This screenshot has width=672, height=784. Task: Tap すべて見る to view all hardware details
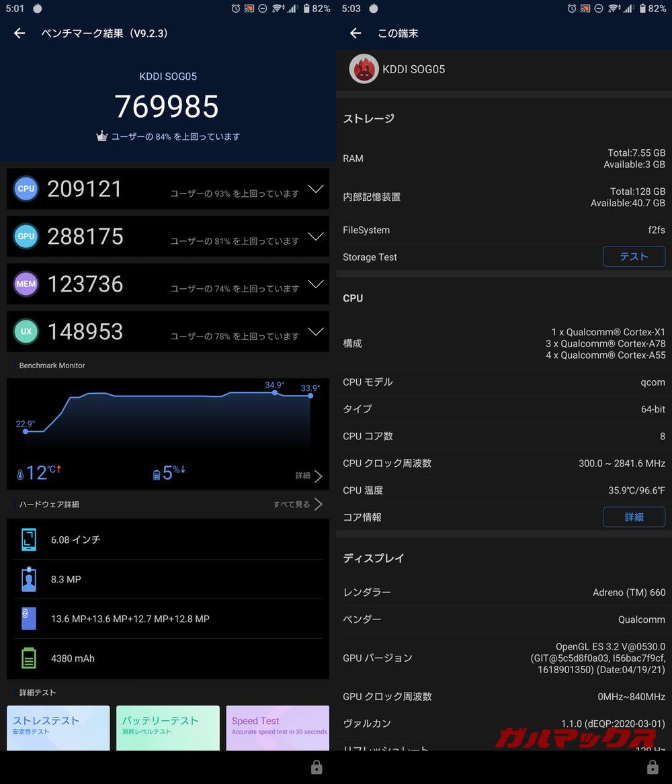point(293,504)
